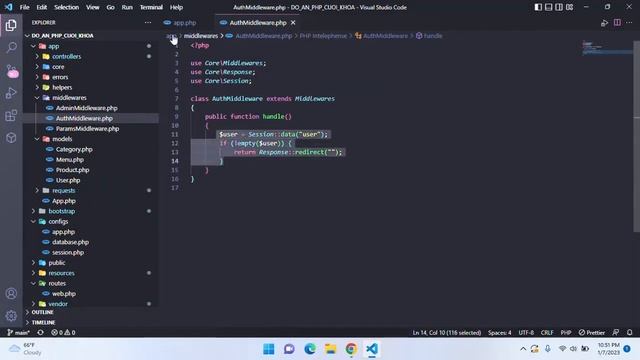Open the Manage gear icon
The image size is (640, 360).
11,316
